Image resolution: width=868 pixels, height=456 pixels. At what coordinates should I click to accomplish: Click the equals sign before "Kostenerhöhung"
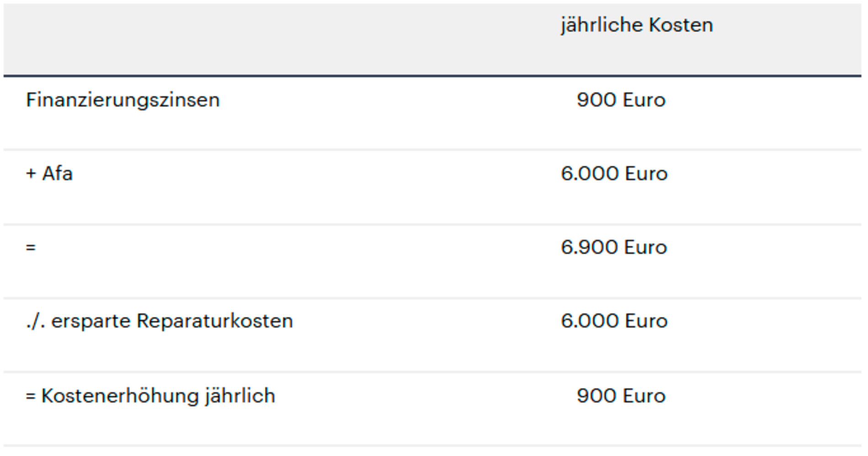tap(31, 396)
